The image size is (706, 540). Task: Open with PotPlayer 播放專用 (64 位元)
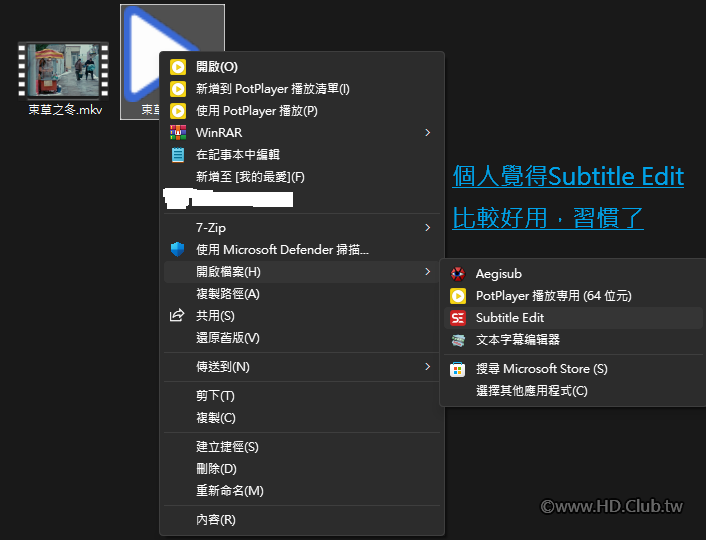(x=573, y=295)
